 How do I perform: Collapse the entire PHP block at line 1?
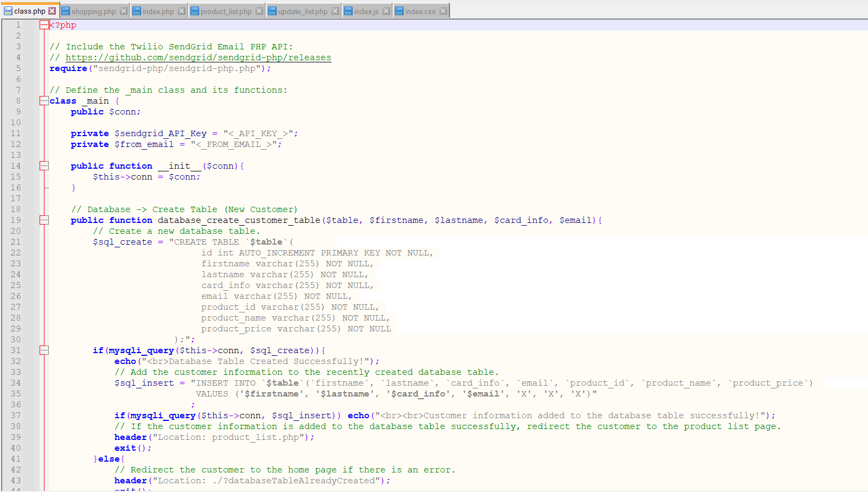(x=44, y=25)
